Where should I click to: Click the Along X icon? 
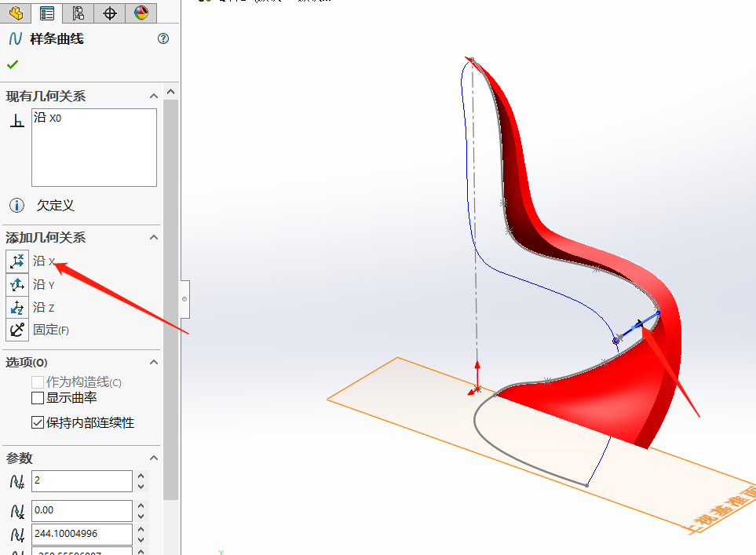(x=17, y=261)
